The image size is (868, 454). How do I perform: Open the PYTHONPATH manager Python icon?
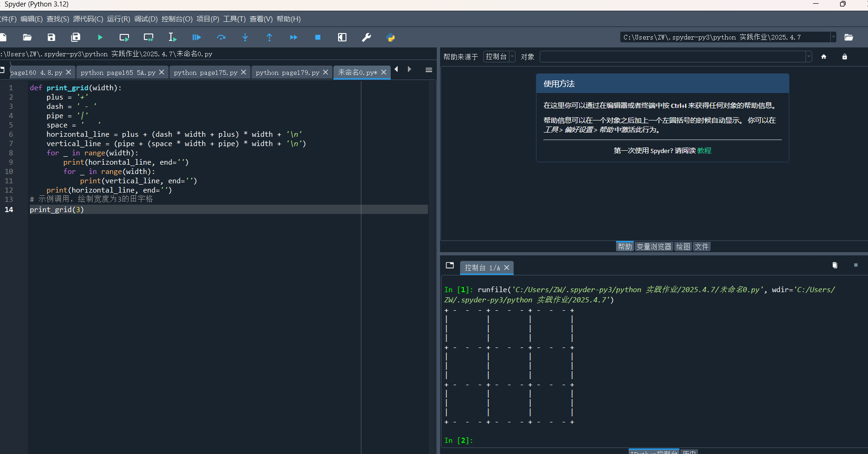391,38
